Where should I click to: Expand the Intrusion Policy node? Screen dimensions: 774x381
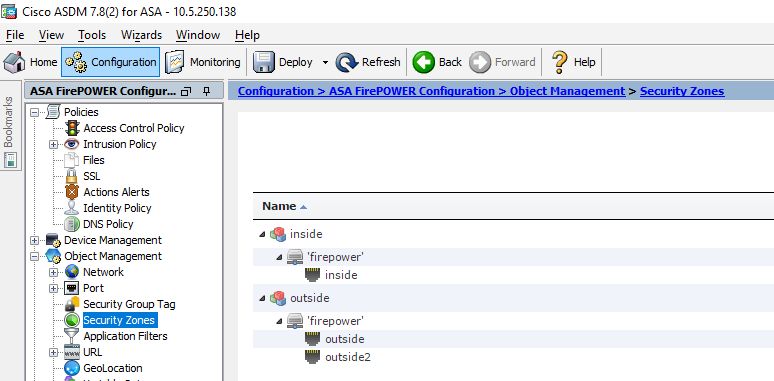53,145
